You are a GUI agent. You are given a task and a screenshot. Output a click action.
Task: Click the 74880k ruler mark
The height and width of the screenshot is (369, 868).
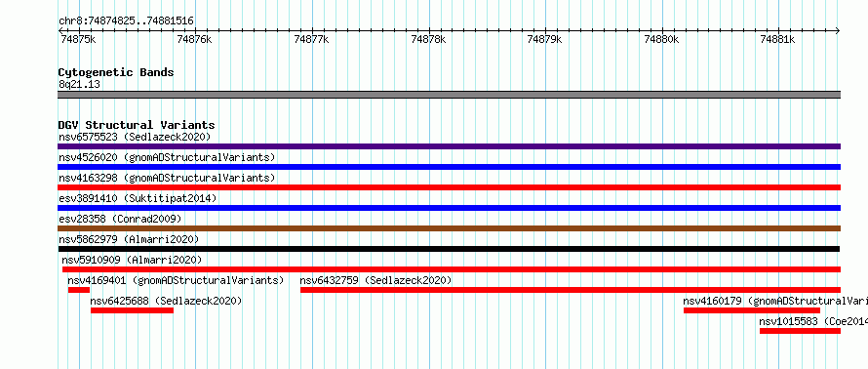click(661, 39)
